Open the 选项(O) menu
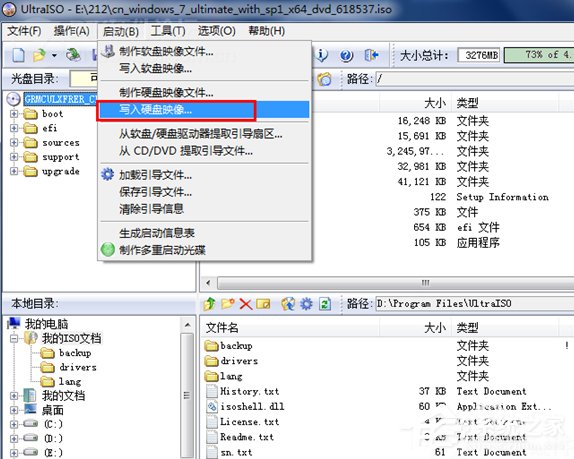574x459 pixels. point(217,31)
